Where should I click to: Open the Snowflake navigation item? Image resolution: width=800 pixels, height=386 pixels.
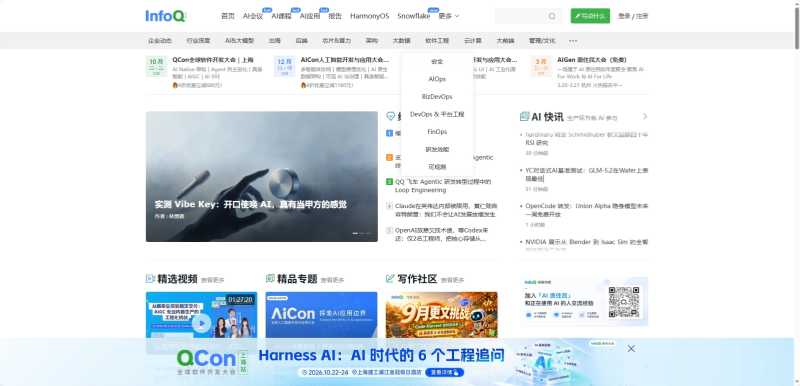(414, 16)
